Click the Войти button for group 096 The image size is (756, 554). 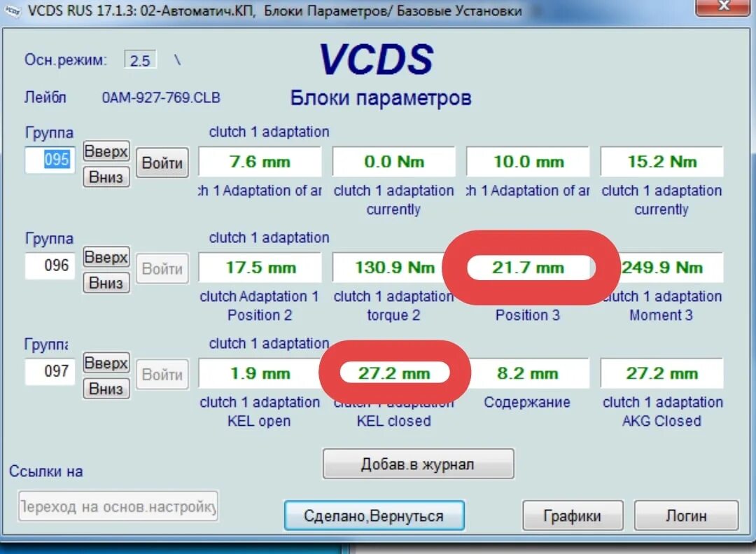click(162, 268)
